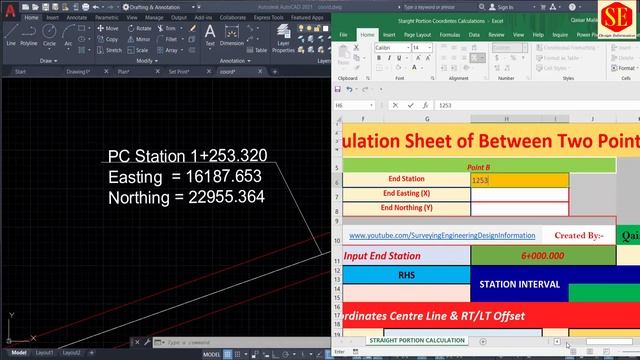Open the Text annotation tool
640x360 pixels.
[210, 35]
